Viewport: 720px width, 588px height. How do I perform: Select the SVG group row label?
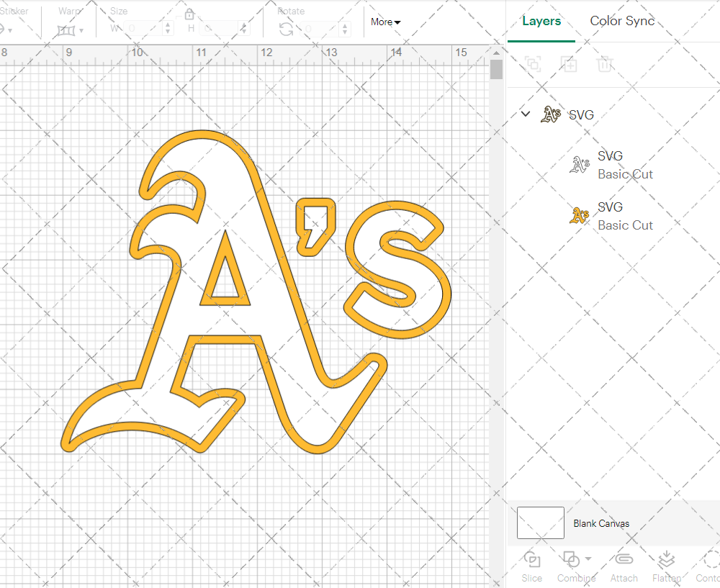581,114
